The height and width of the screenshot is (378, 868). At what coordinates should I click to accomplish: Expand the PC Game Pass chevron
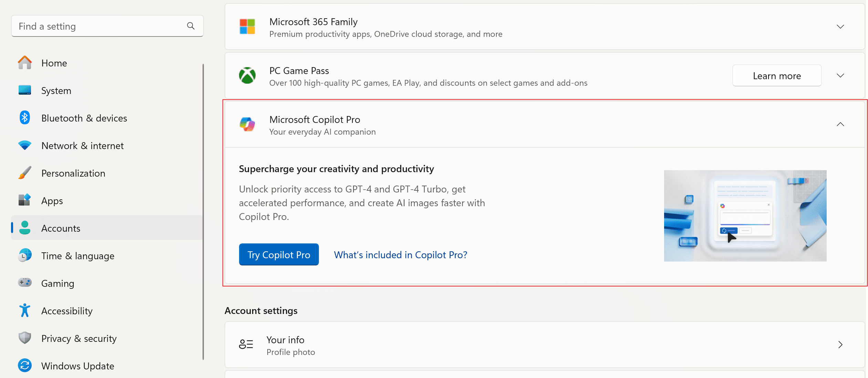click(840, 75)
